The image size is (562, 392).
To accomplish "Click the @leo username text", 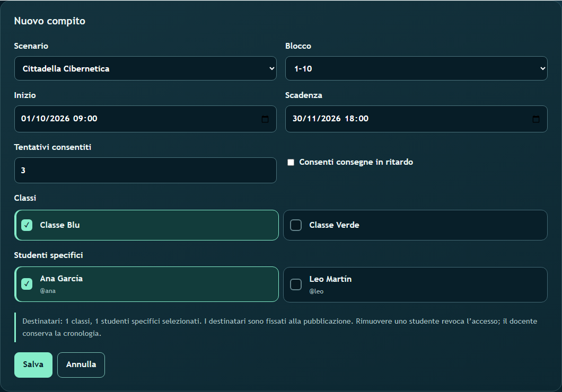I will tap(317, 291).
